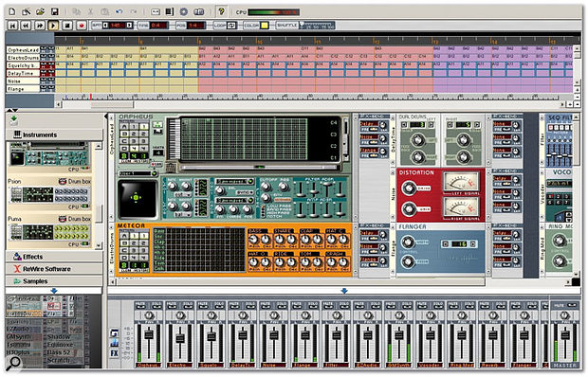Click the Orpheus mixer channel fader
Viewport: 588px width, 377px height.
tap(149, 334)
